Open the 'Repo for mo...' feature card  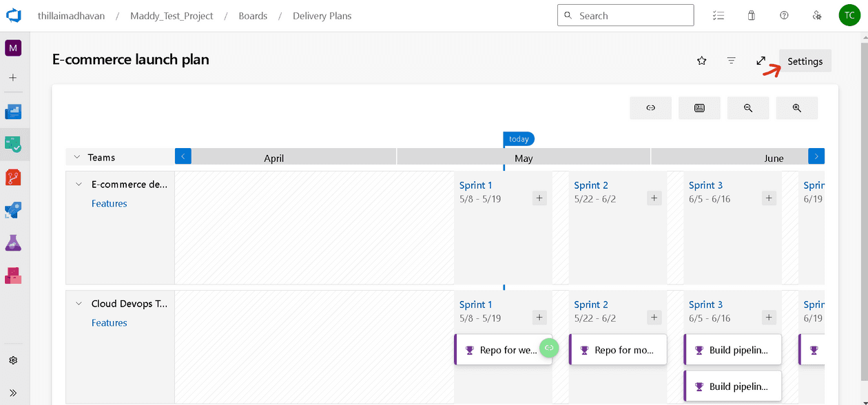[618, 350]
